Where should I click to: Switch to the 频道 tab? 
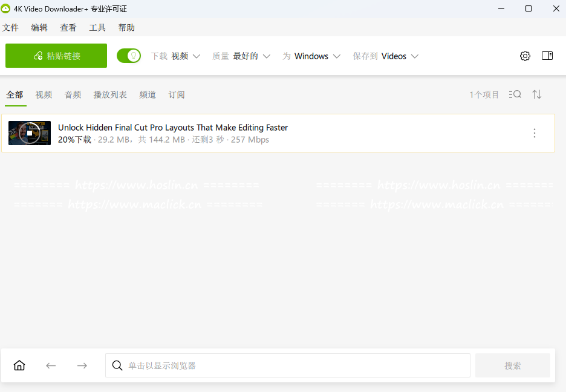(148, 95)
